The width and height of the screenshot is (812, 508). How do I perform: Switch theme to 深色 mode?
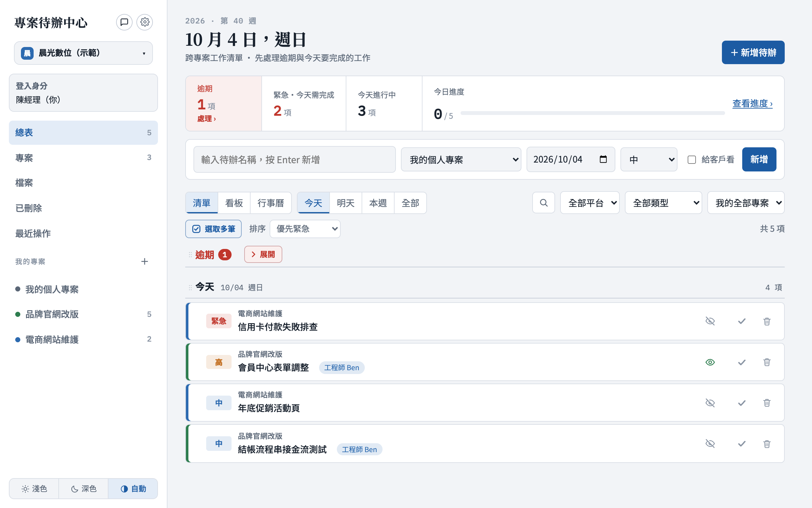coord(83,489)
